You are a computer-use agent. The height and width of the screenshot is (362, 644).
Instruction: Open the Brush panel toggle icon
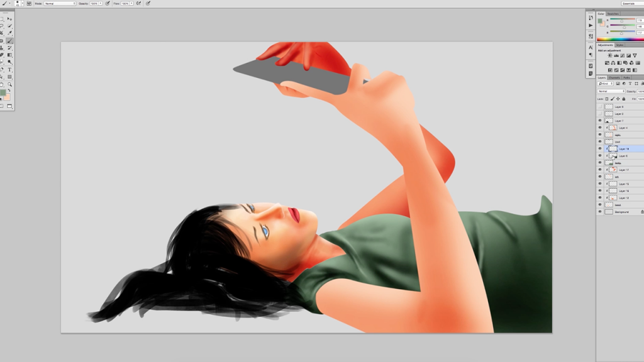point(29,3)
